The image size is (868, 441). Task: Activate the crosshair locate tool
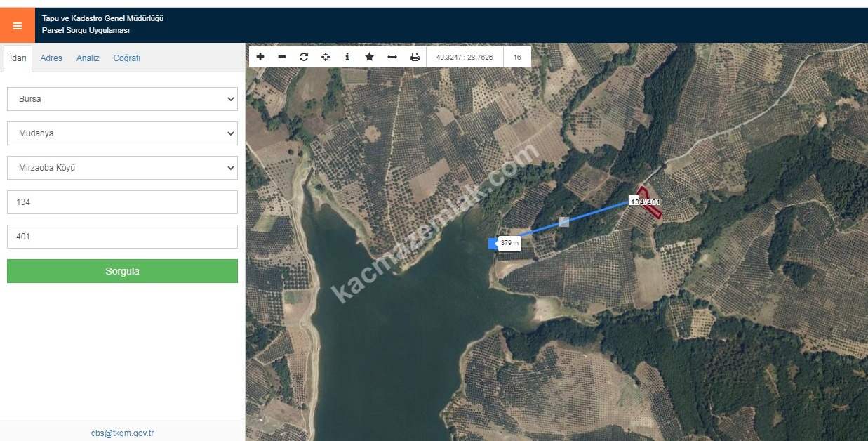pos(326,57)
